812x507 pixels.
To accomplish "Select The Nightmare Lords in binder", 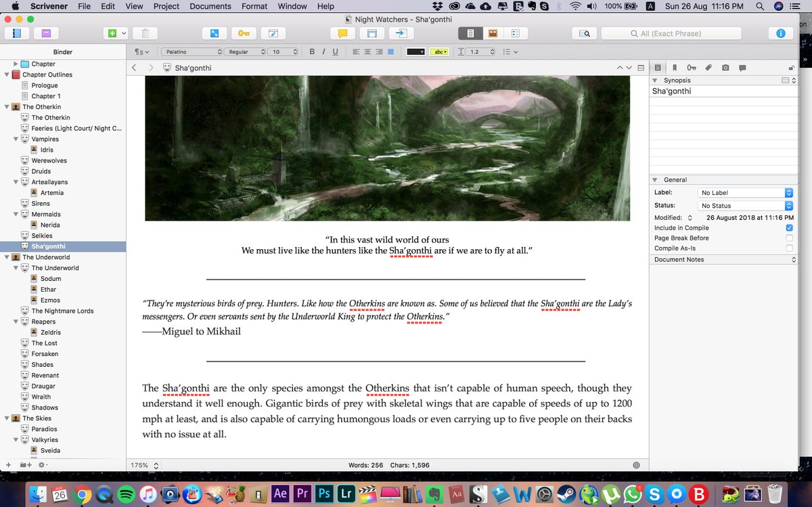I will 62,311.
